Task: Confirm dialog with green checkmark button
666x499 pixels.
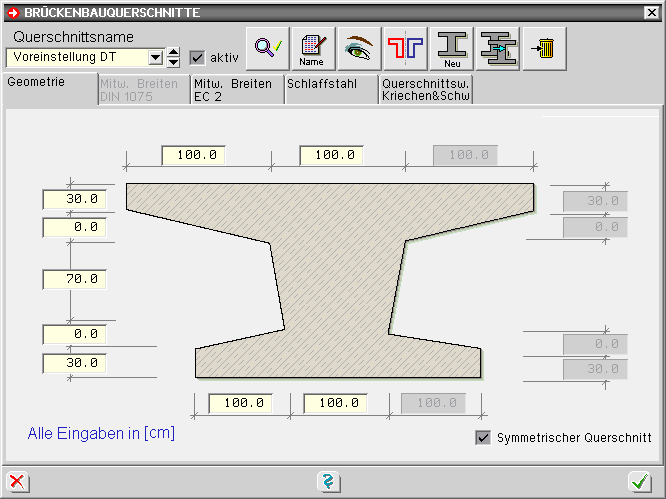Action: 639,483
